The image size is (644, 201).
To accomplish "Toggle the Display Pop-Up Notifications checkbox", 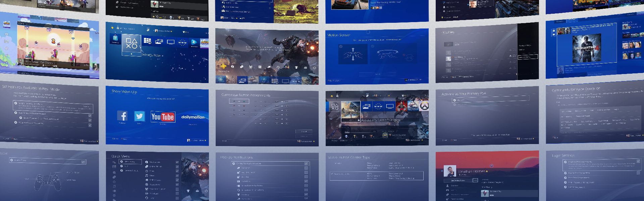I will (x=306, y=163).
